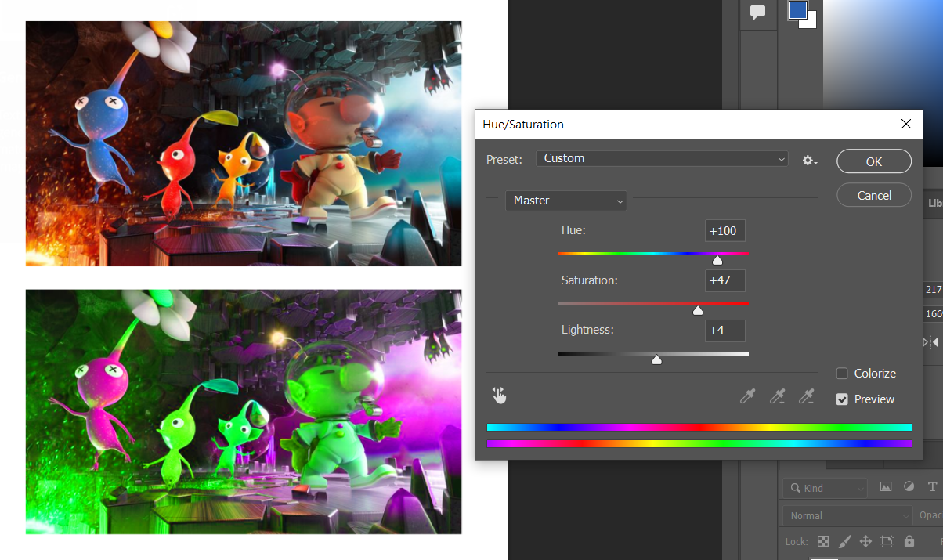
Task: Close the Hue/Saturation dialog
Action: coord(906,124)
